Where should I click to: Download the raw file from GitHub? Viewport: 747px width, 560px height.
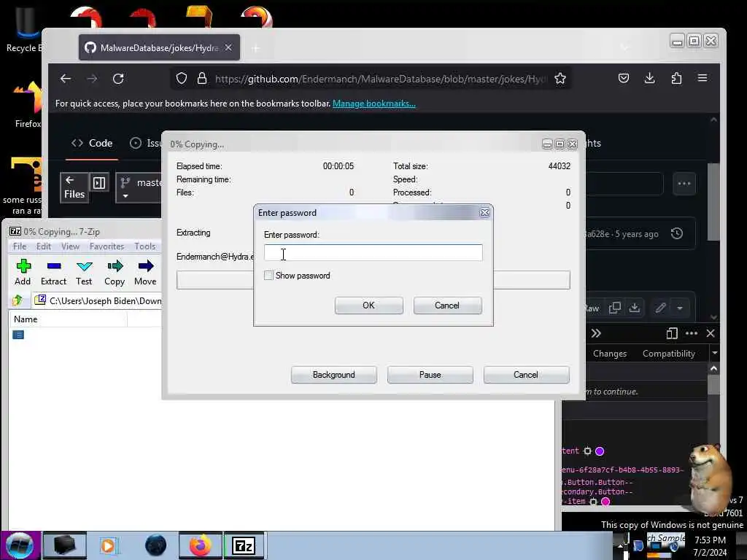(635, 308)
